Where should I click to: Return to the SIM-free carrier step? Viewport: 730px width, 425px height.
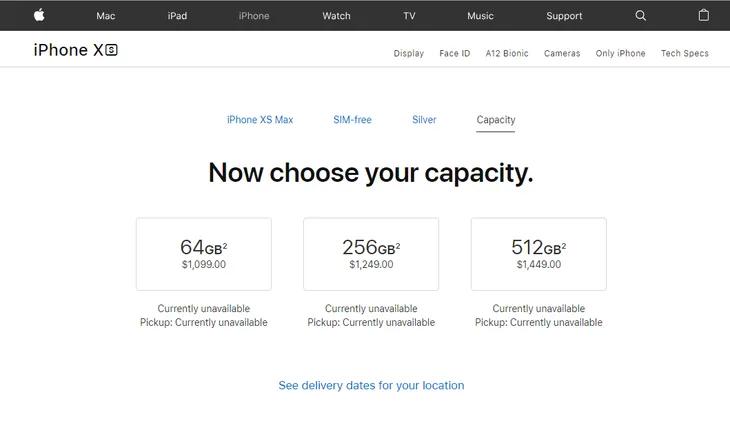[x=352, y=120]
